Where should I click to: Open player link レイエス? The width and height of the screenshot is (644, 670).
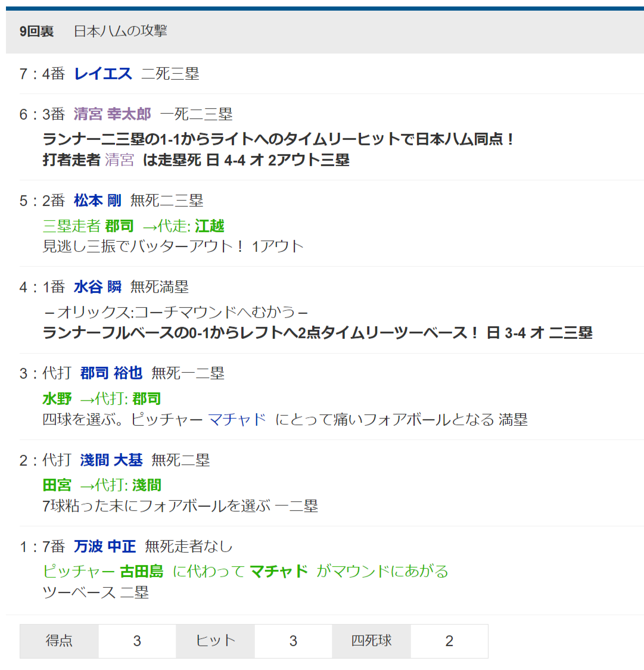pos(103,74)
